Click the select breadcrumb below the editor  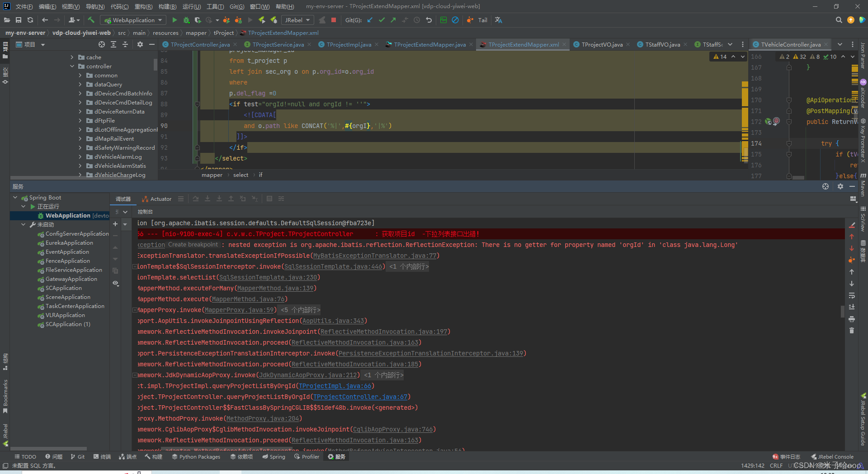(241, 175)
